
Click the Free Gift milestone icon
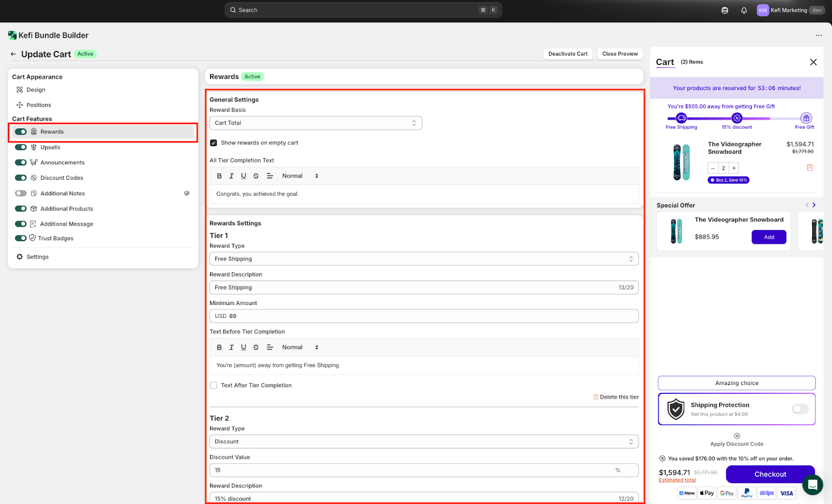[805, 118]
